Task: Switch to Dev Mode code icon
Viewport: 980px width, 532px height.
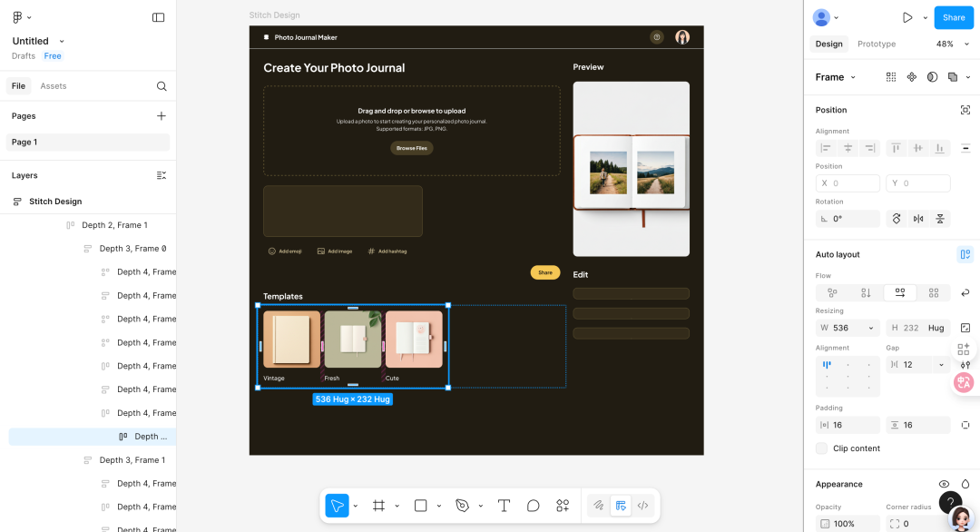Action: [x=642, y=505]
